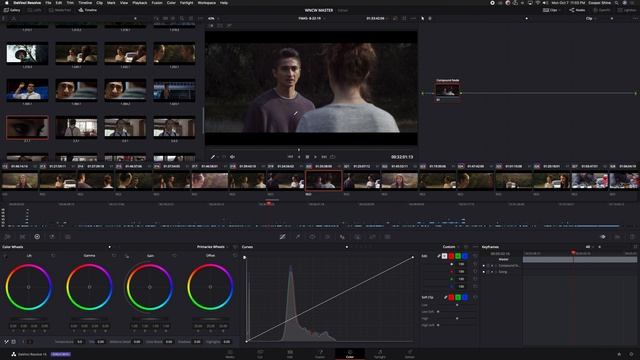This screenshot has height=360, width=640.
Task: Open the Playback menu
Action: pos(140,3)
